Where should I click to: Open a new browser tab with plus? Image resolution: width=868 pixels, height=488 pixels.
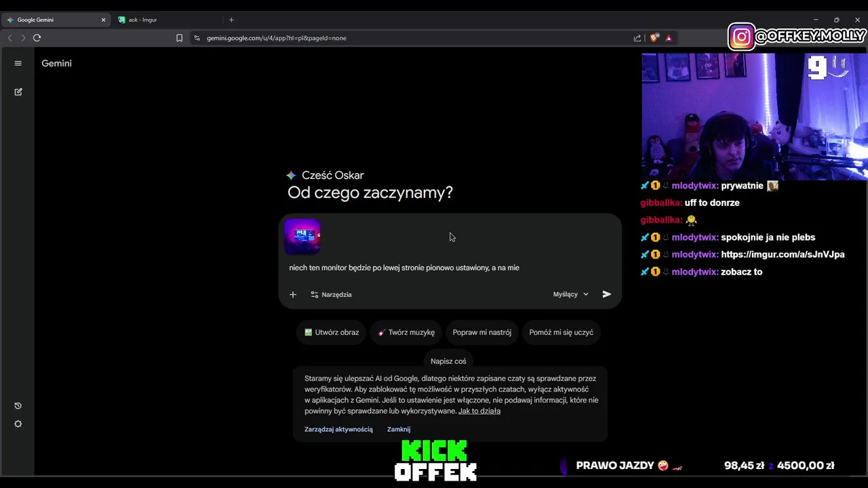point(231,20)
